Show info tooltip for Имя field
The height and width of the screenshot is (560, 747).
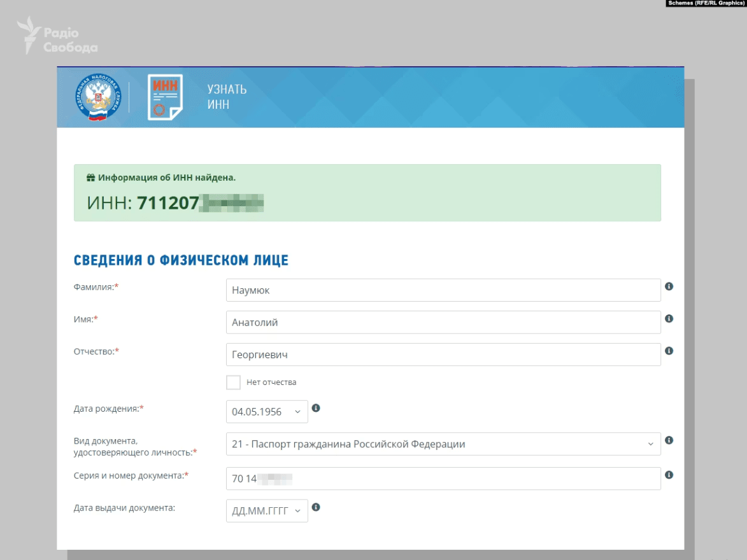[669, 319]
